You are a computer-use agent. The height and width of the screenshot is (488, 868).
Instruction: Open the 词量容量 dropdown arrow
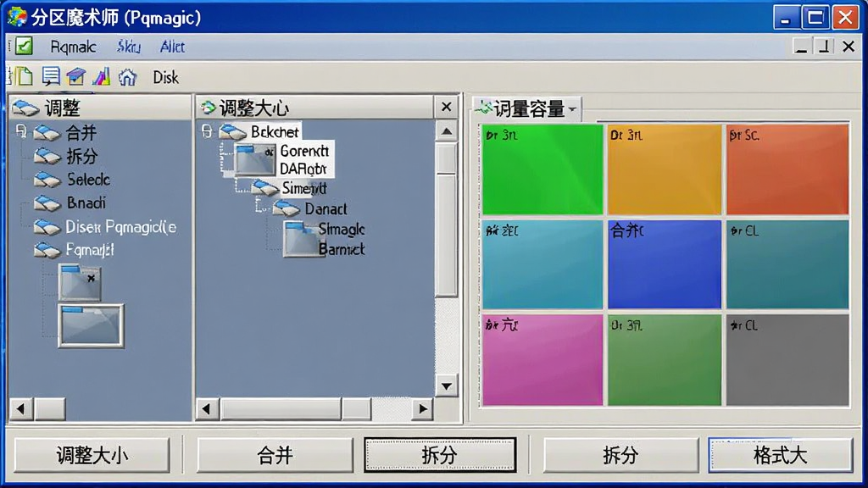[x=572, y=109]
